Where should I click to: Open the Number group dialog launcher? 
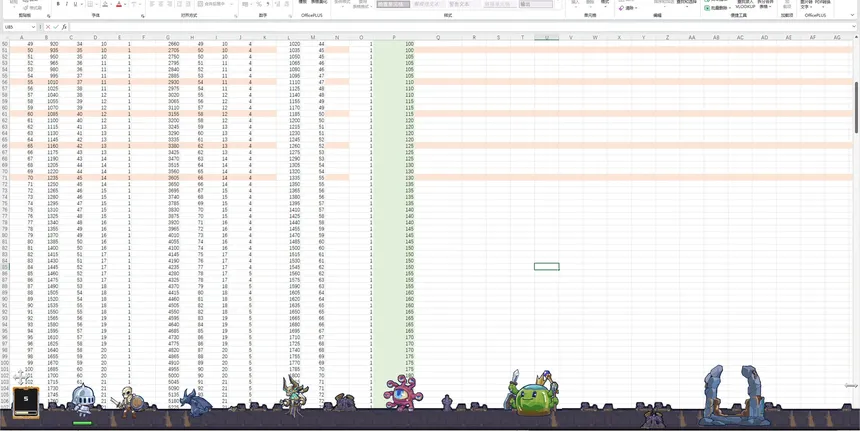pos(290,16)
